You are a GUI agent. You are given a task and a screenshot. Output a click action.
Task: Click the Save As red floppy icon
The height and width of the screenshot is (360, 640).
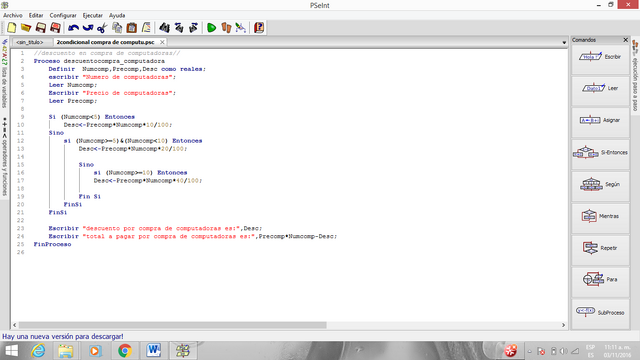55,28
